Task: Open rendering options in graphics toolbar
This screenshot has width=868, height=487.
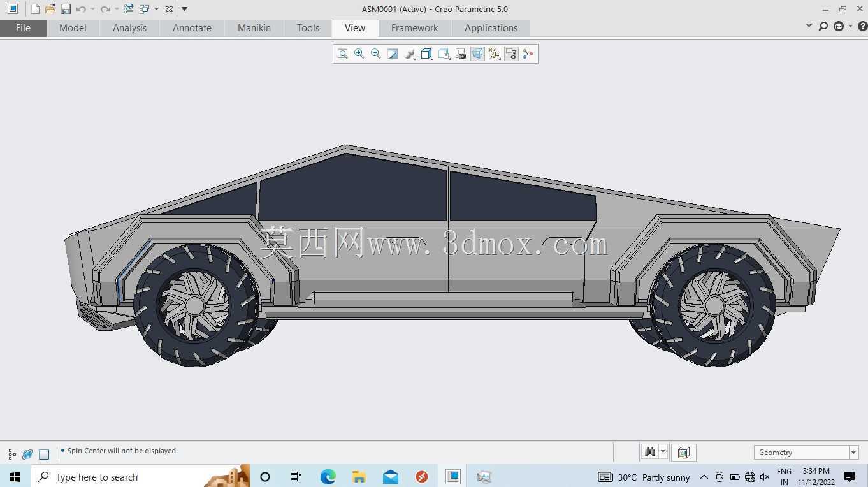Action: pos(410,54)
